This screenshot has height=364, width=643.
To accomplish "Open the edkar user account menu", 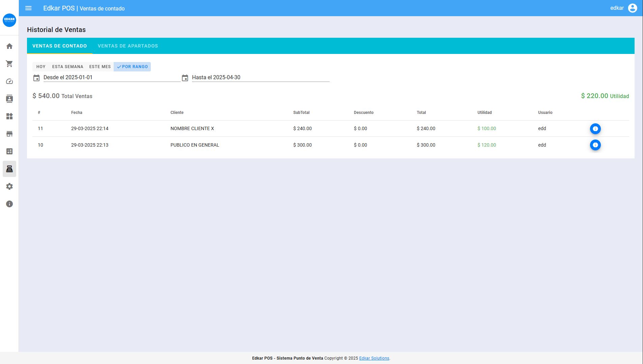I will pos(632,8).
